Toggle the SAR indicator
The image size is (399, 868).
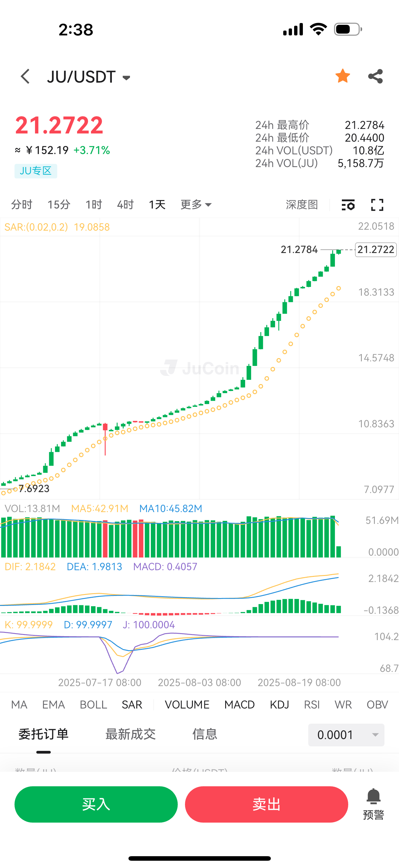[x=132, y=705]
